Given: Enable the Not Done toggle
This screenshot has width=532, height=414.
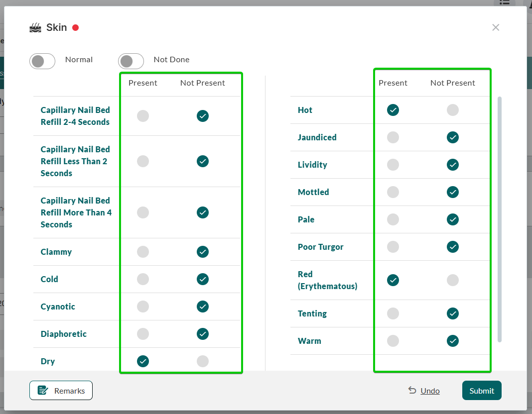Looking at the screenshot, I should 131,61.
